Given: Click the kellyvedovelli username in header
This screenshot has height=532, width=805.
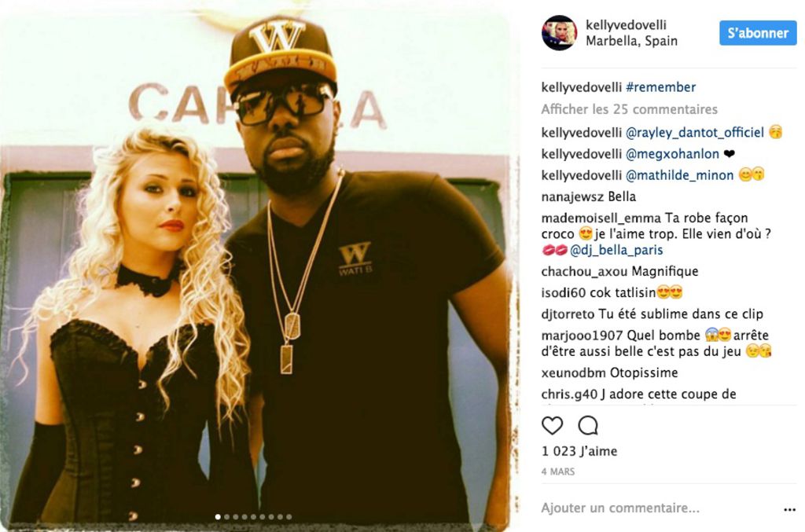Looking at the screenshot, I should coord(626,25).
